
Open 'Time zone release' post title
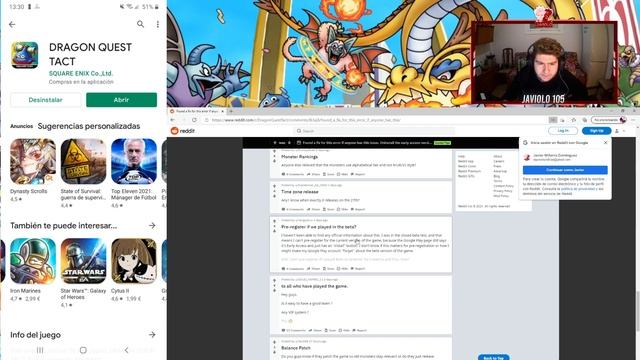tap(300, 192)
